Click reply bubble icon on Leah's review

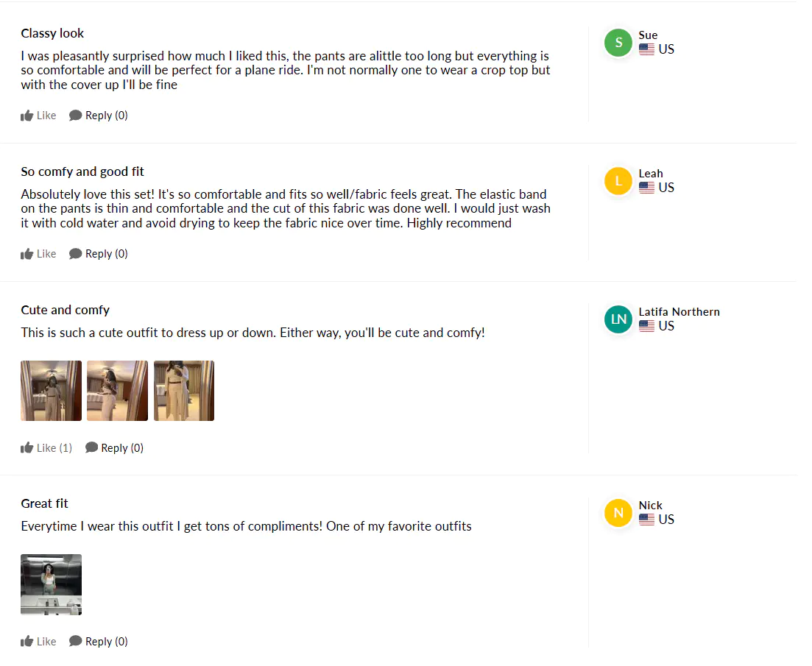75,254
